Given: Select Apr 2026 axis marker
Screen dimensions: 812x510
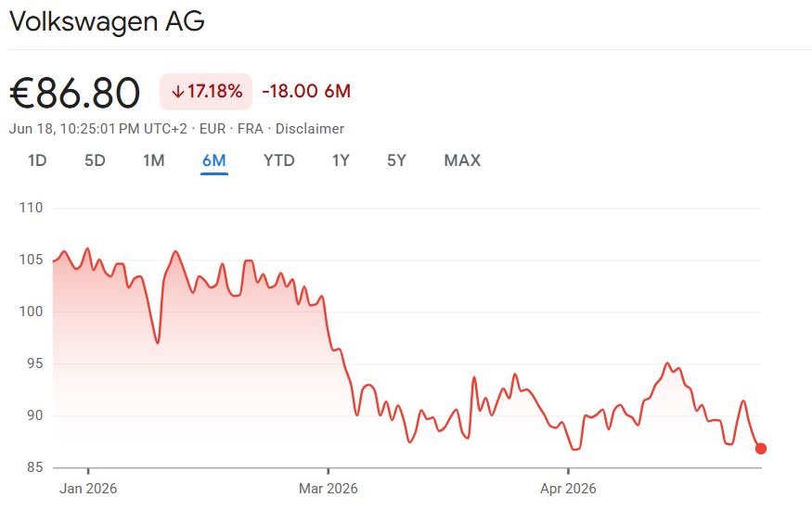Looking at the screenshot, I should (568, 489).
